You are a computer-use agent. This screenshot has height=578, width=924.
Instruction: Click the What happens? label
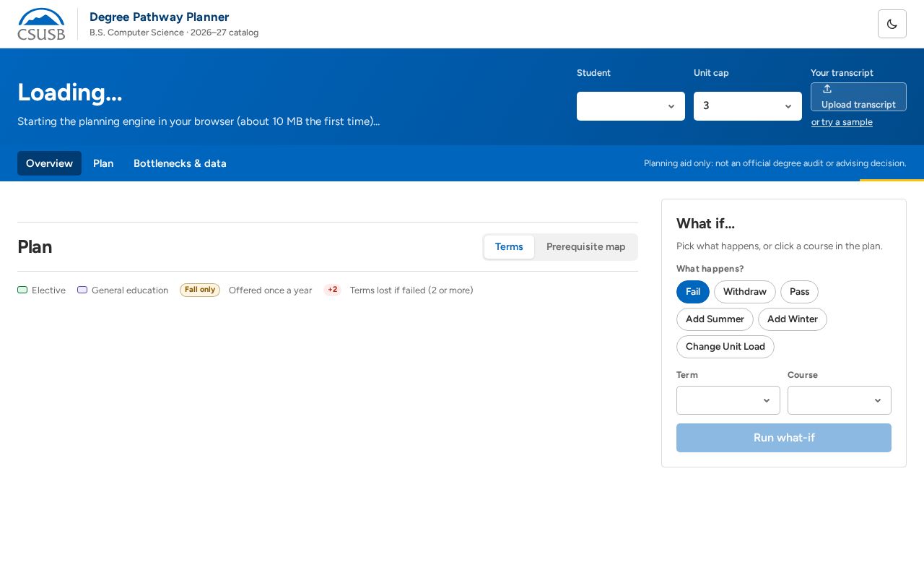point(710,269)
